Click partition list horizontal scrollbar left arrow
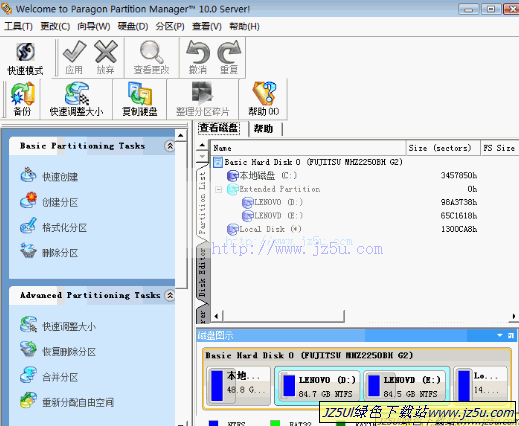Image resolution: width=519 pixels, height=426 pixels. 216,316
